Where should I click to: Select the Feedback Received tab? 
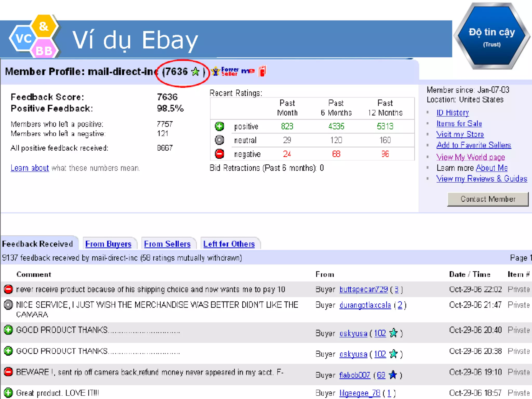pyautogui.click(x=37, y=244)
